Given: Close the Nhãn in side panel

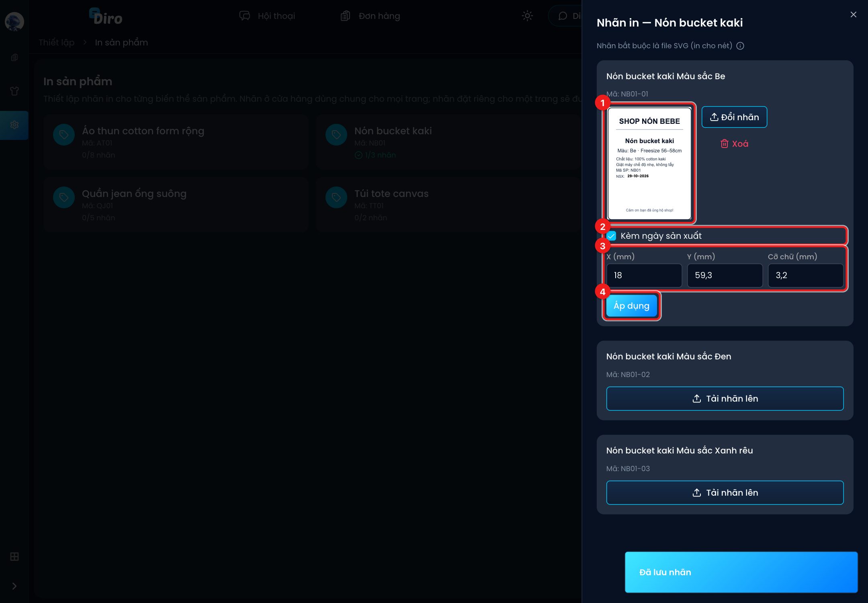Looking at the screenshot, I should tap(854, 14).
